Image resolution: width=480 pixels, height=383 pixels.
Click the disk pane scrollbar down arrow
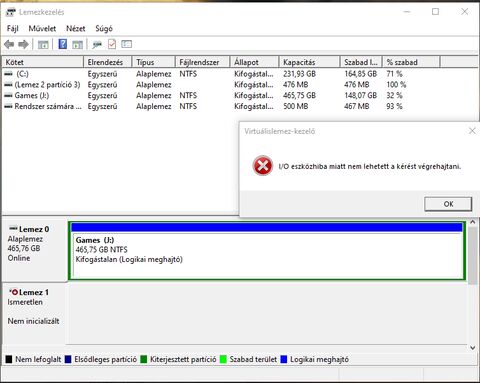[473, 348]
